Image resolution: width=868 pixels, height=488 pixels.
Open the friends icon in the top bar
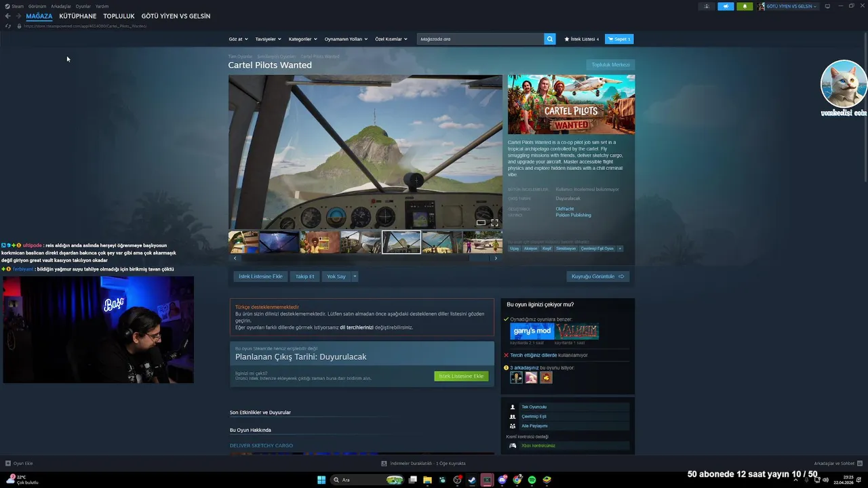point(707,6)
